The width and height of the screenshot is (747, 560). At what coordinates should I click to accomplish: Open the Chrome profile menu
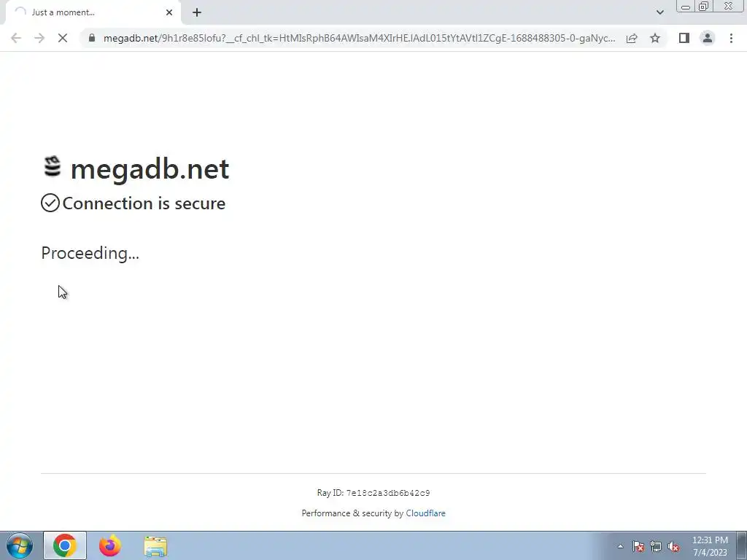click(708, 38)
